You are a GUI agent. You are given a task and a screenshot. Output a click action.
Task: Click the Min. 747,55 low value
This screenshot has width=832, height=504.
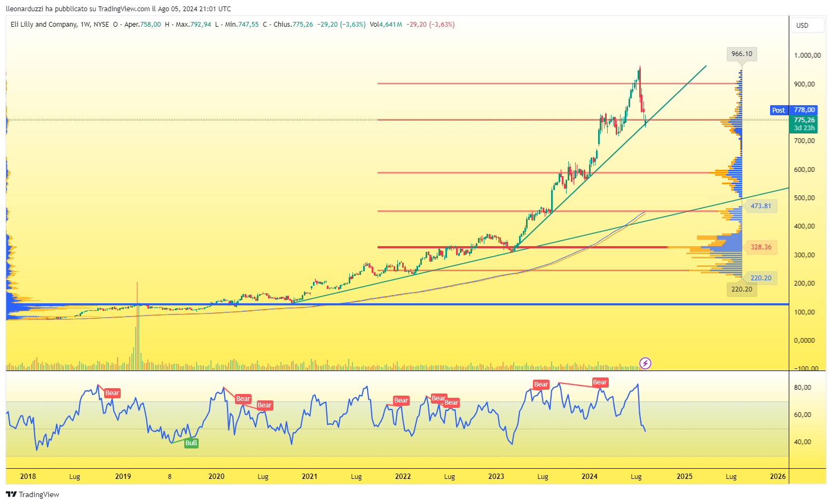point(237,24)
